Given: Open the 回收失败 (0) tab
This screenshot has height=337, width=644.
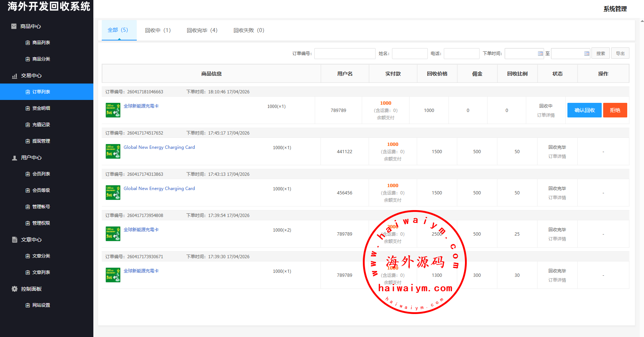Looking at the screenshot, I should [x=249, y=30].
